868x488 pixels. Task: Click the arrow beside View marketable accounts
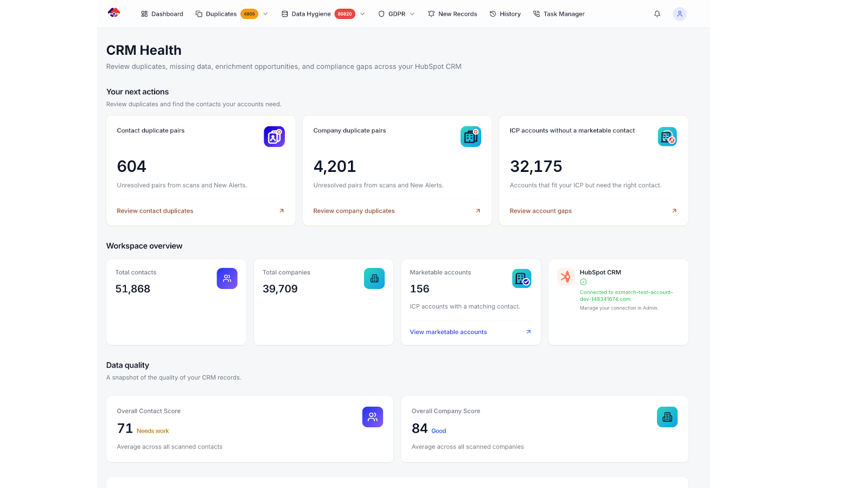point(528,332)
